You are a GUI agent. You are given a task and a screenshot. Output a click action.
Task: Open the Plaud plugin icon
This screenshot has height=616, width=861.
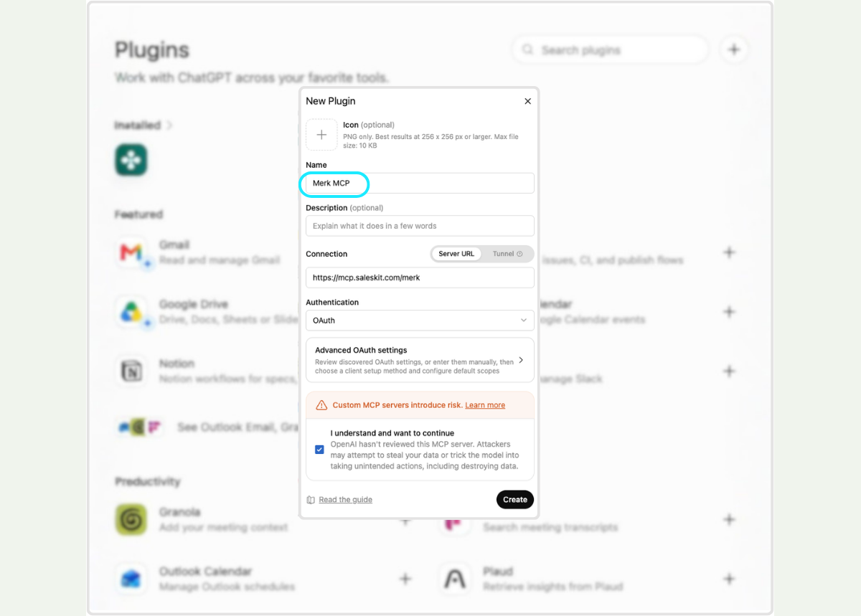pyautogui.click(x=455, y=579)
